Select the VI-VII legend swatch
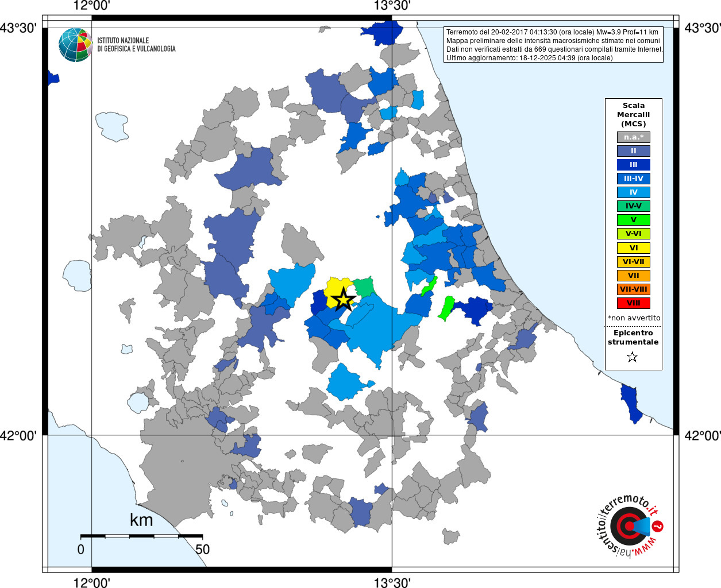Screen dimensions: 721x588 point(634,262)
